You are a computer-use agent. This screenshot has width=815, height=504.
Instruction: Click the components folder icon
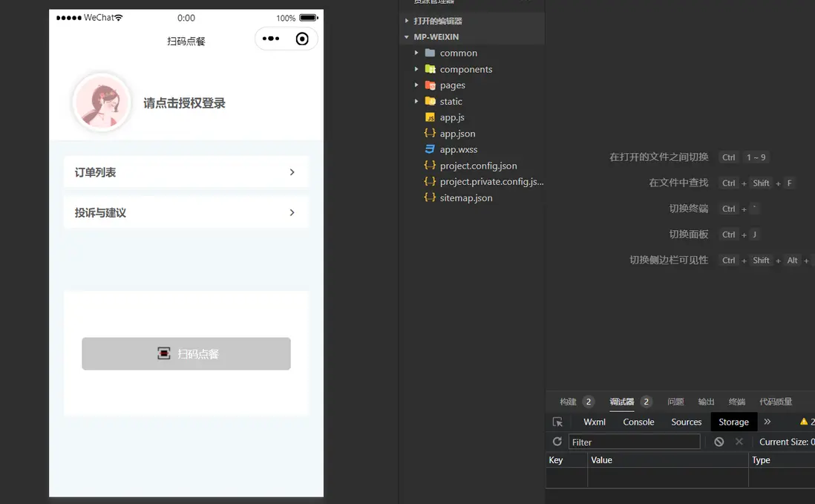click(430, 69)
